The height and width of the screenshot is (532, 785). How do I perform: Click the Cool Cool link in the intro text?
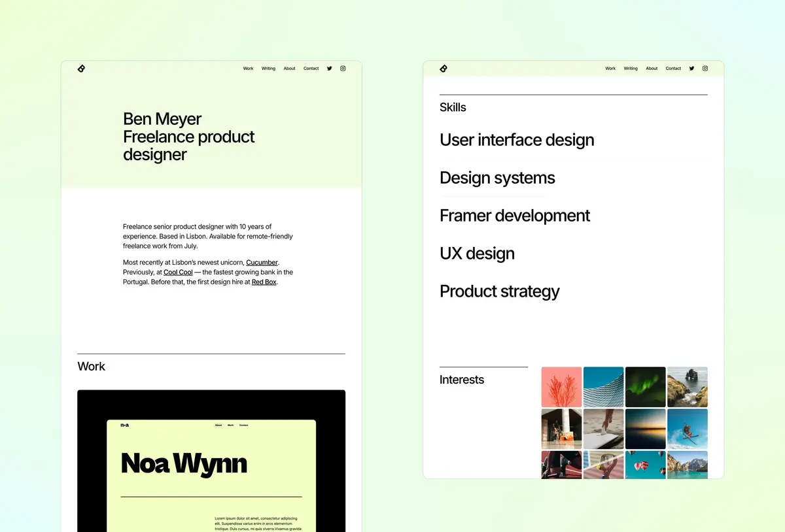tap(178, 272)
